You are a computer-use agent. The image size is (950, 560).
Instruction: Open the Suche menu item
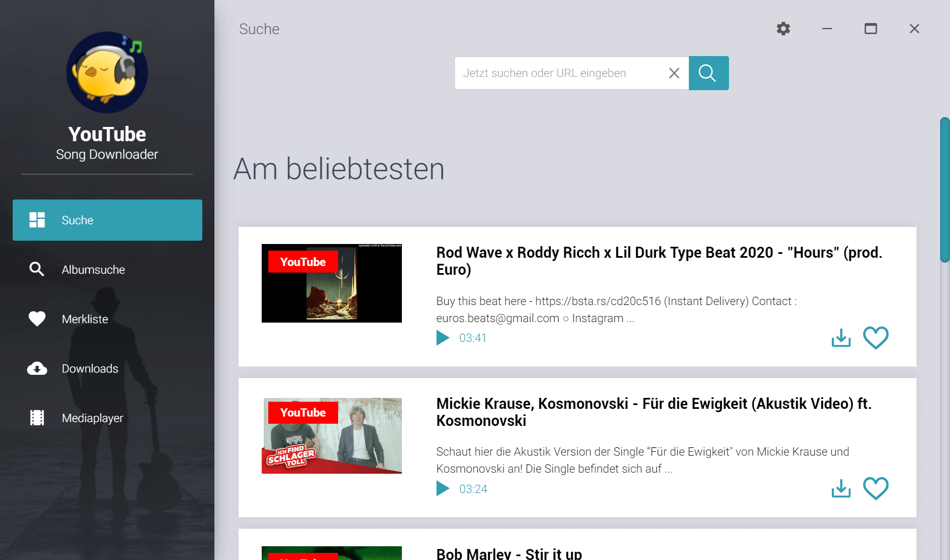tap(107, 220)
